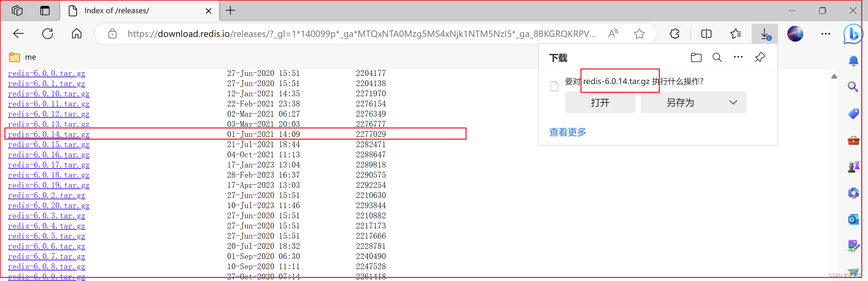Open the me favorites folder
The height and width of the screenshot is (281, 868).
[x=22, y=57]
